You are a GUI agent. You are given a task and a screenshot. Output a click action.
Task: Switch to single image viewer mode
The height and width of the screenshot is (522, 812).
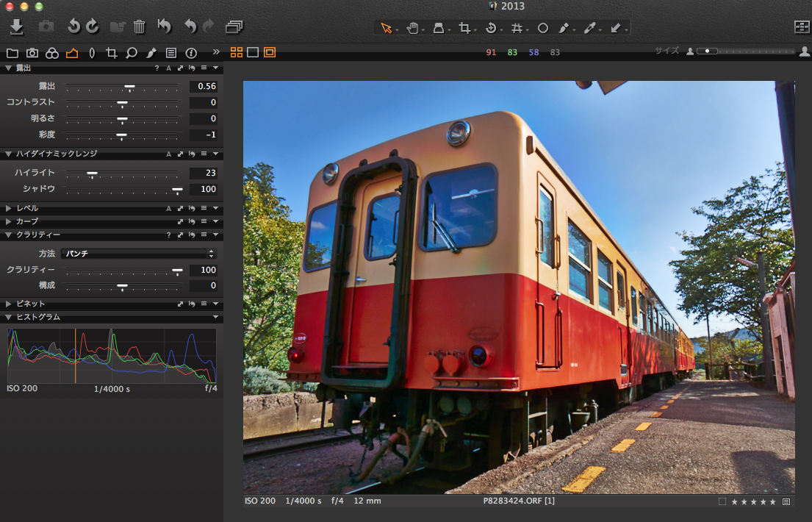coord(253,52)
